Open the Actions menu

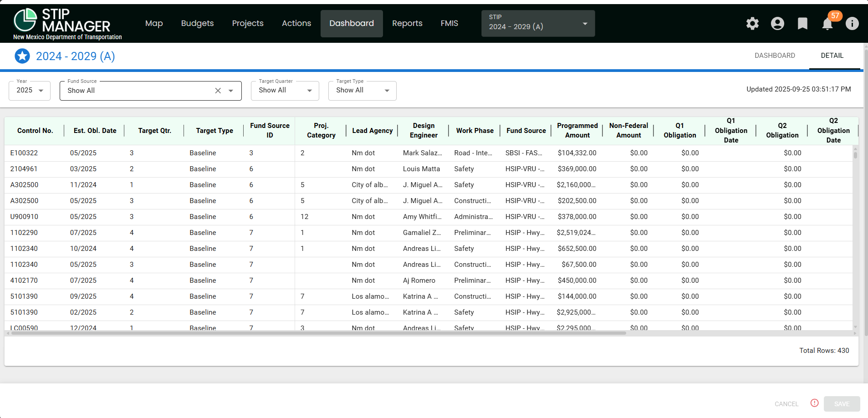pos(296,23)
